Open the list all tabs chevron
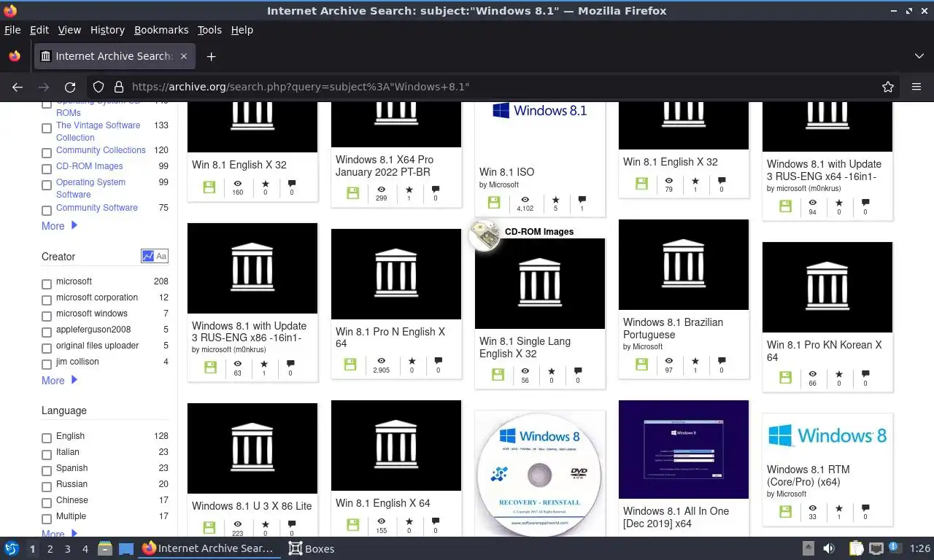Viewport: 934px width, 560px height. [919, 56]
